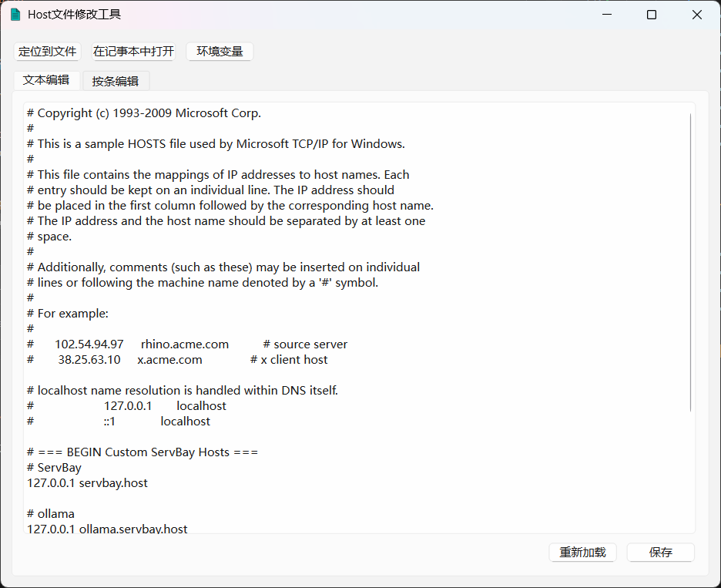
Task: Switch to the 按条编辑 tab
Action: click(x=116, y=79)
